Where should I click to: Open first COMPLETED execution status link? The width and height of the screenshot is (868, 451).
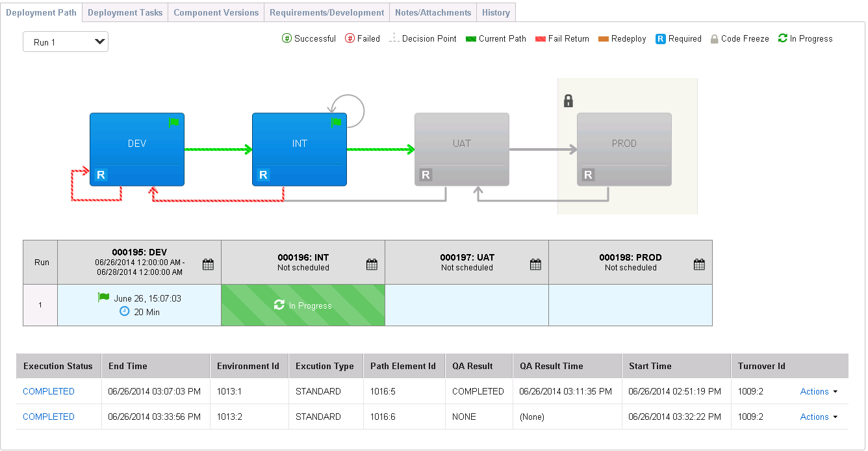pos(49,391)
